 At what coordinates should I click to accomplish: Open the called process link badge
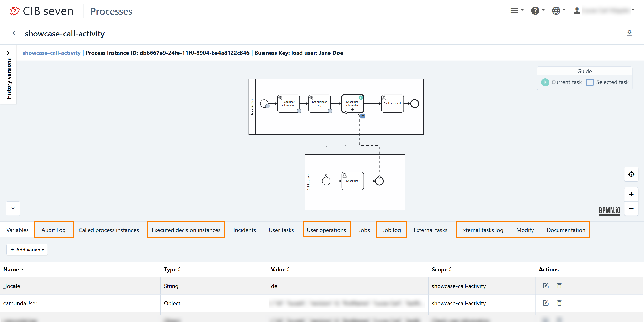click(x=363, y=116)
